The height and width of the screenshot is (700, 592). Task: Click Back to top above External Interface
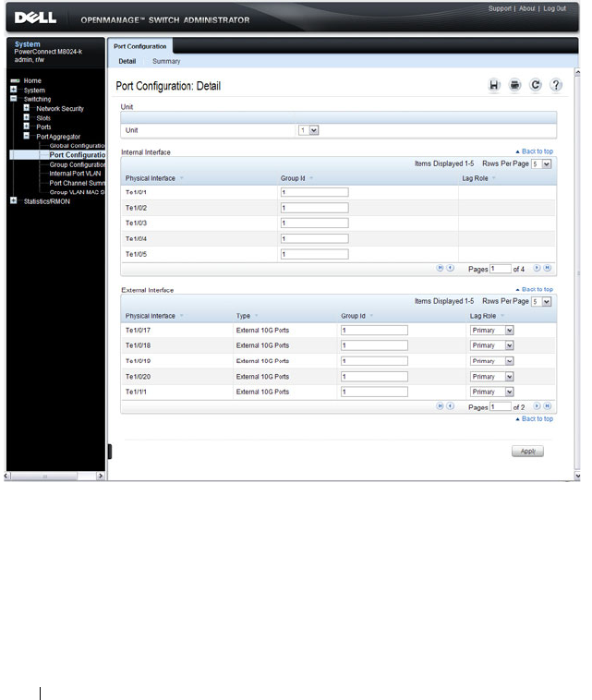coord(535,289)
